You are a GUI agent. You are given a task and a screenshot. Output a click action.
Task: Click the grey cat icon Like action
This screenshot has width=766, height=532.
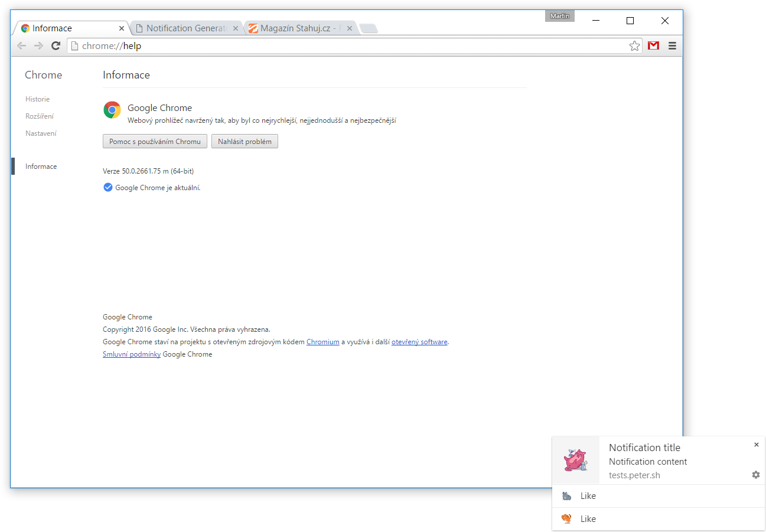click(658, 496)
